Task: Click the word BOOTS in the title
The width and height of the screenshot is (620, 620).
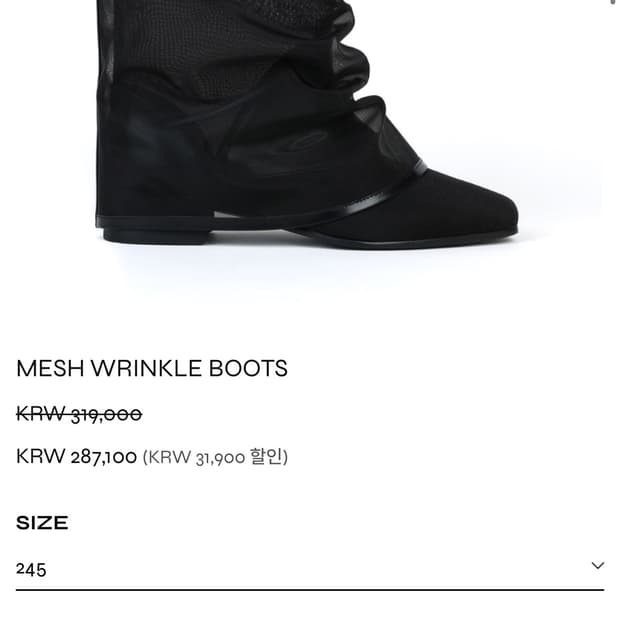Action: 248,369
